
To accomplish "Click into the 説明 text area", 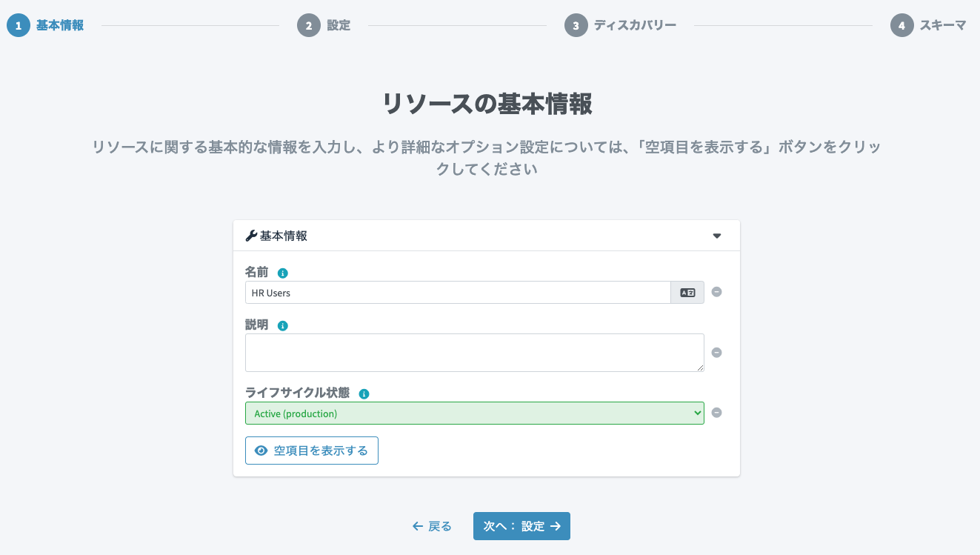I will tap(475, 353).
